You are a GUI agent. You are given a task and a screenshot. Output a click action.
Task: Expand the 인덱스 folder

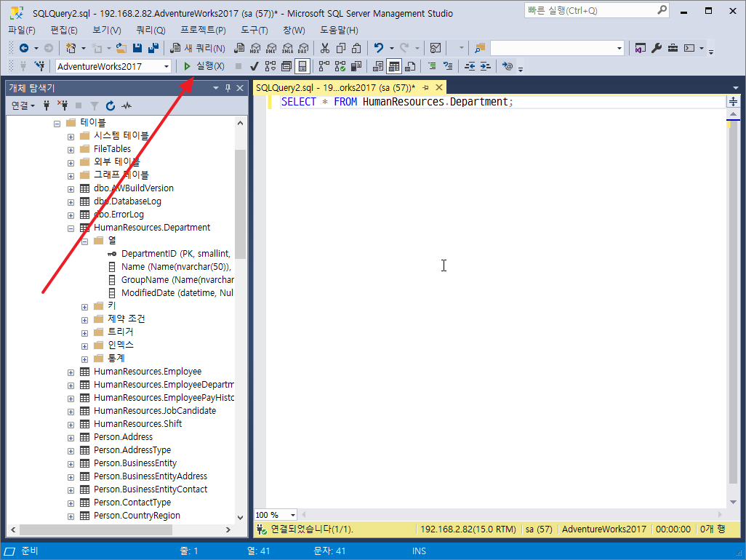click(84, 346)
